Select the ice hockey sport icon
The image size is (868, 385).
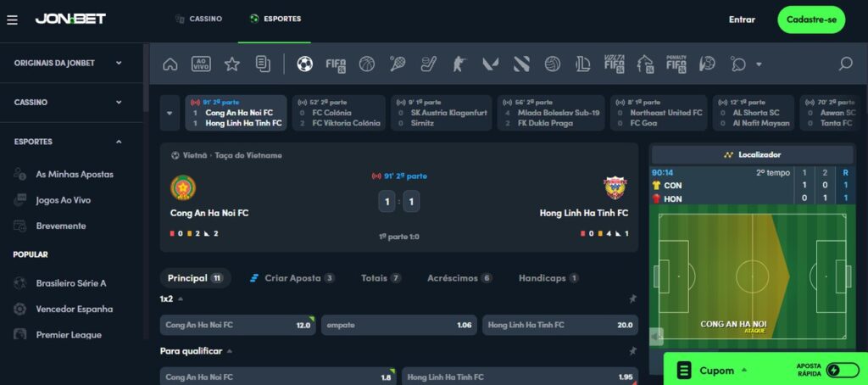[x=428, y=64]
